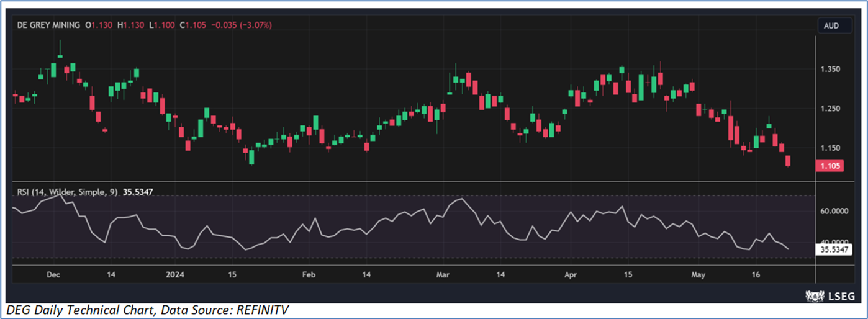This screenshot has width=868, height=319.
Task: Click the 60.0000 RSI axis label
Action: pos(834,211)
